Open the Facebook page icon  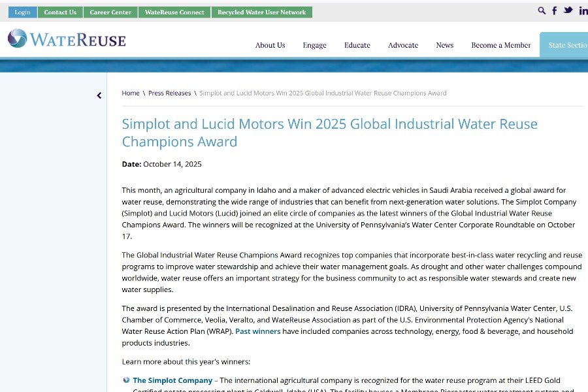point(555,10)
